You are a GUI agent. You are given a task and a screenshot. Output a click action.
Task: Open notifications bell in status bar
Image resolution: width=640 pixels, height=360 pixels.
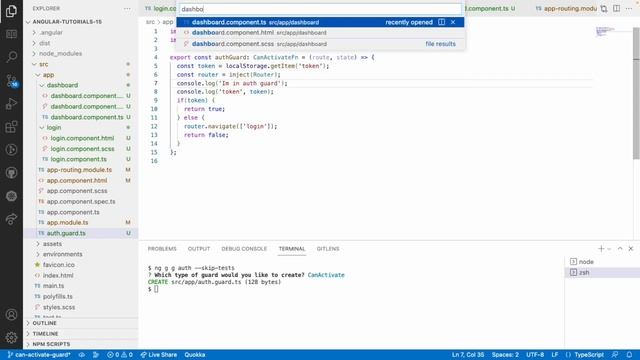pyautogui.click(x=629, y=355)
